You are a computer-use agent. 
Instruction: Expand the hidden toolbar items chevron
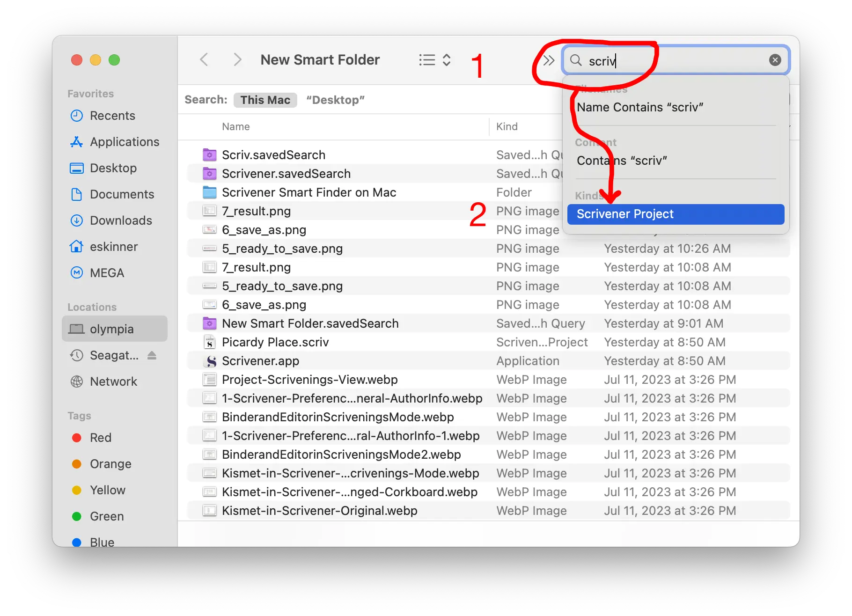[x=549, y=60]
